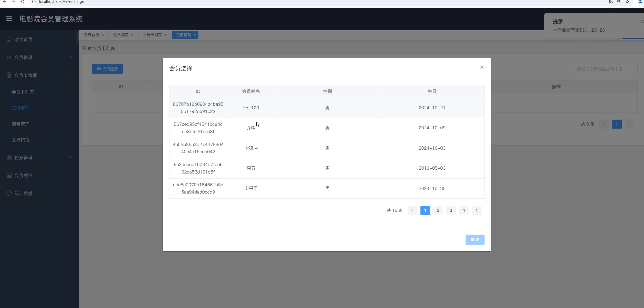
Task: Click the hamburger menu collapse icon
Action: [9, 19]
